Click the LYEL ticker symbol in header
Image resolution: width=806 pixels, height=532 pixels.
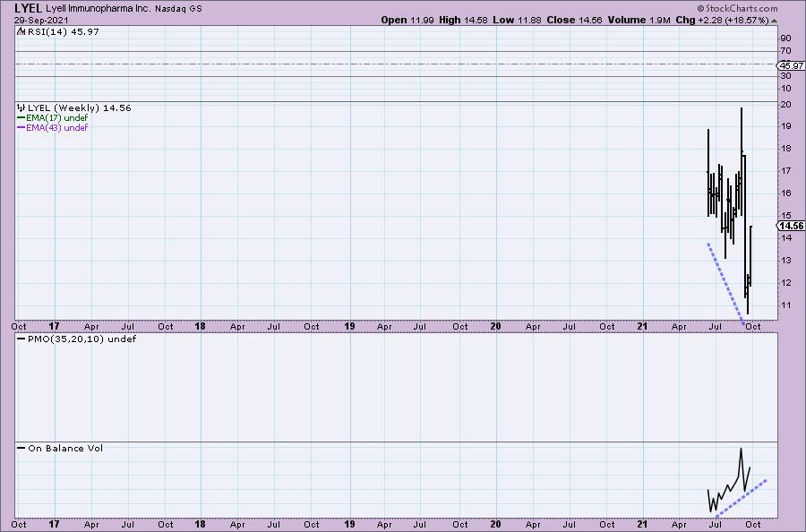click(x=29, y=8)
